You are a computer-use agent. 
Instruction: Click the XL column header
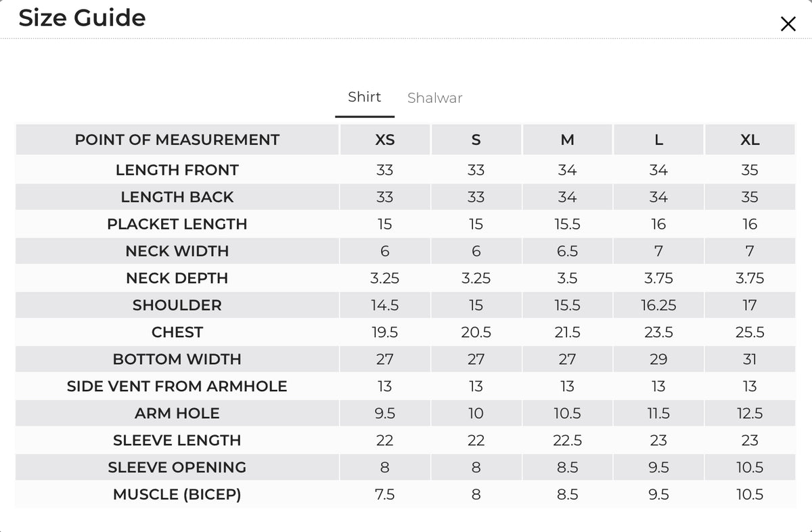(750, 140)
